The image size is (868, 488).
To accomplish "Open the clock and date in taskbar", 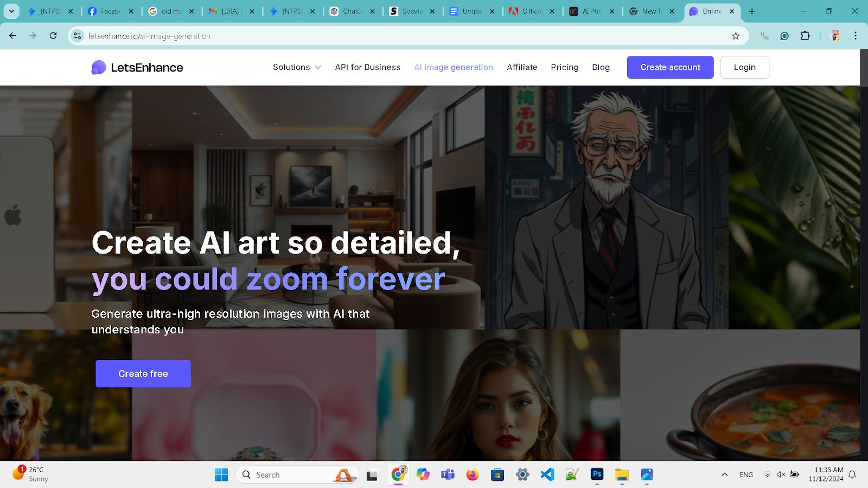I will (826, 474).
